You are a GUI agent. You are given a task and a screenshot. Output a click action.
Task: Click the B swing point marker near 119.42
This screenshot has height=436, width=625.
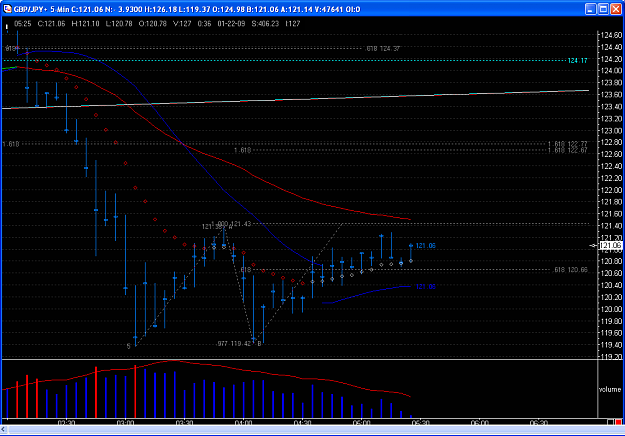click(259, 344)
